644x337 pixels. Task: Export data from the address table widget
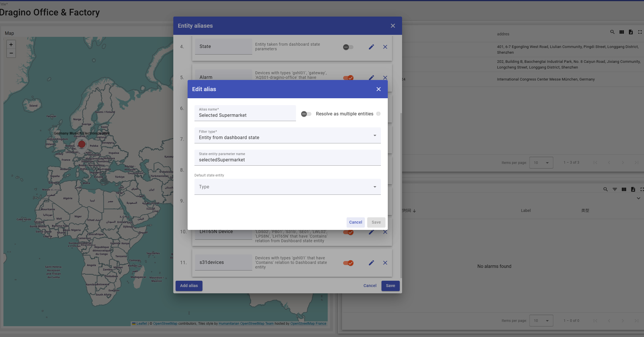631,32
